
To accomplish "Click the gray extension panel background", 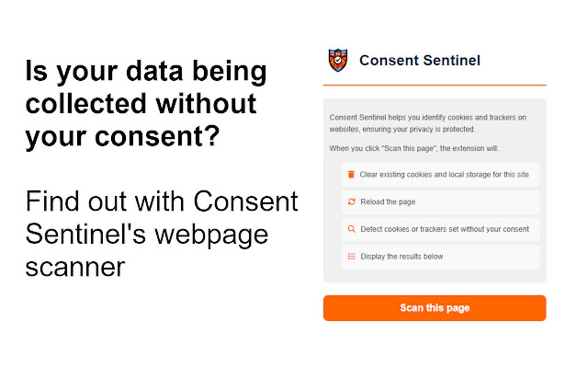I will click(435, 277).
